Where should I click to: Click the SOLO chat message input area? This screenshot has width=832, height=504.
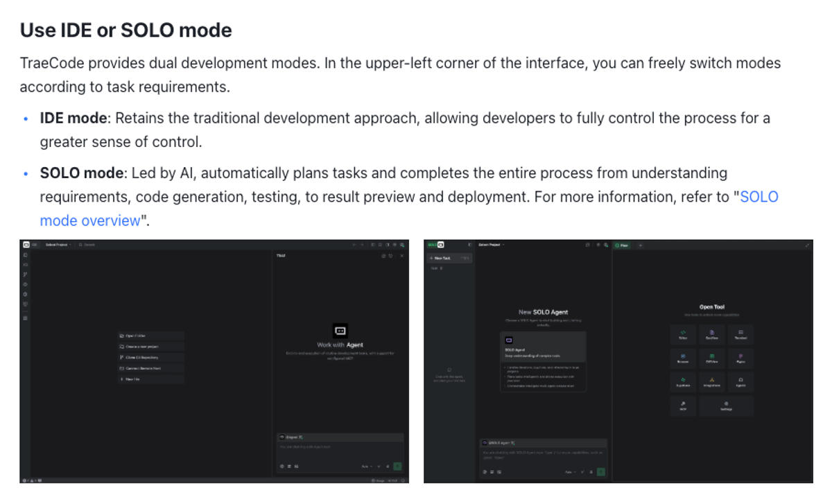(544, 455)
